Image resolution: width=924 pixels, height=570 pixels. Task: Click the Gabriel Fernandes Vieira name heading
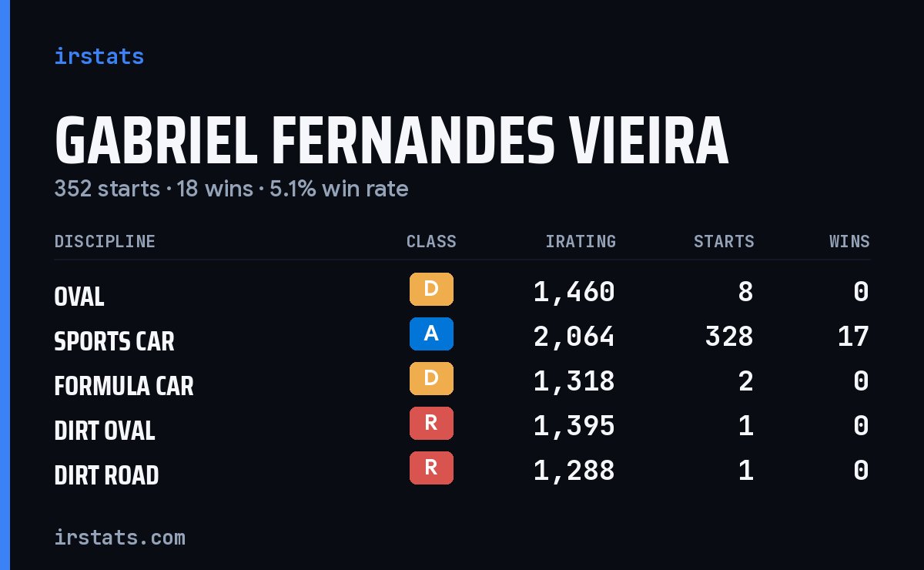coord(391,142)
